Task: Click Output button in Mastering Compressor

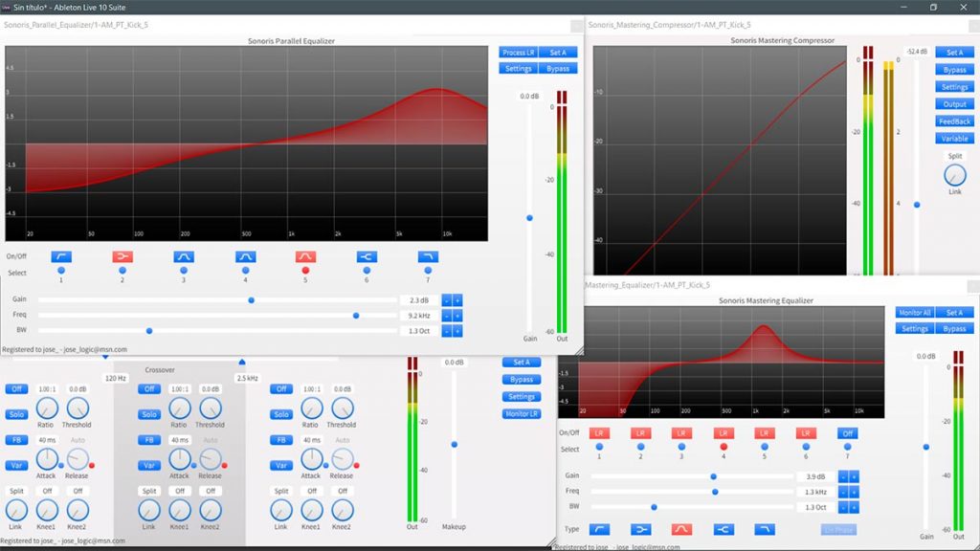Action: click(x=954, y=104)
